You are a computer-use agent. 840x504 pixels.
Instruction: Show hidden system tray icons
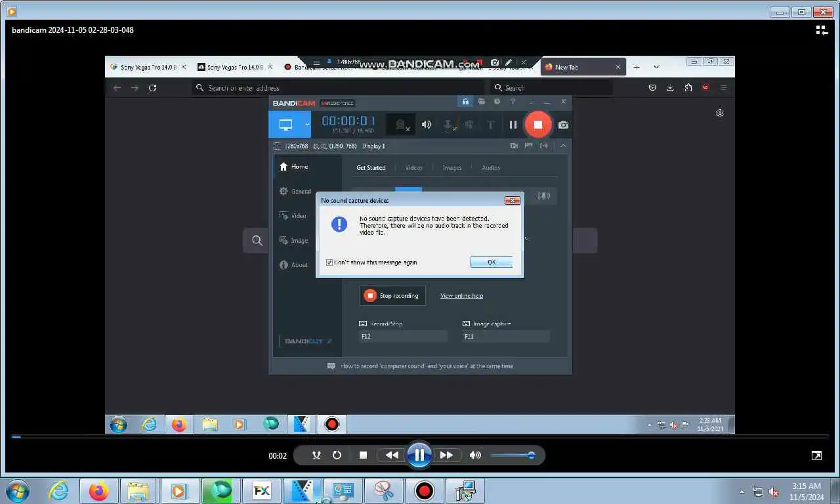[x=742, y=492]
